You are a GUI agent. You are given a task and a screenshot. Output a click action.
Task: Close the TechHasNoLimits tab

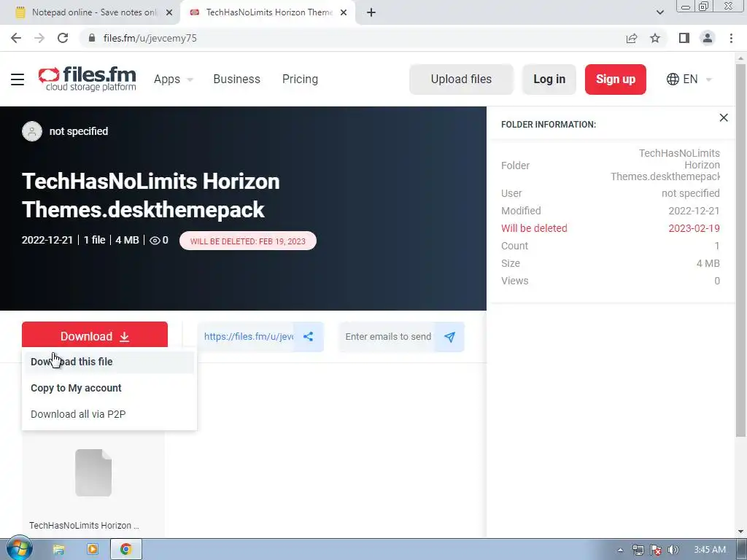coord(344,12)
